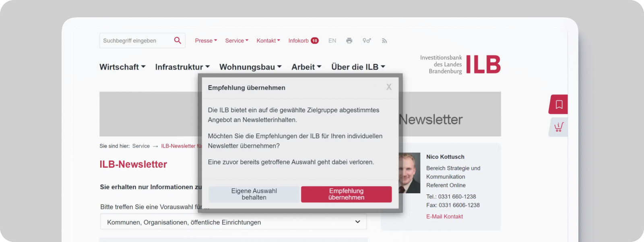The width and height of the screenshot is (644, 242).
Task: Open the info basket cart icon
Action: click(559, 127)
